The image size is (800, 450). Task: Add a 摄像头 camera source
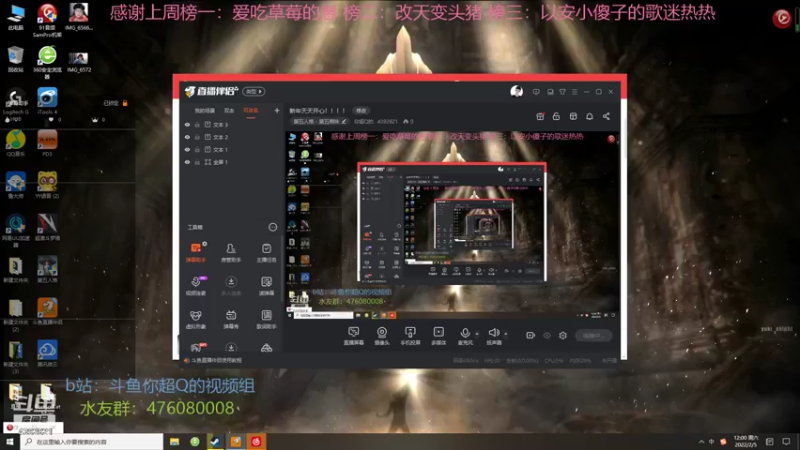pyautogui.click(x=382, y=336)
